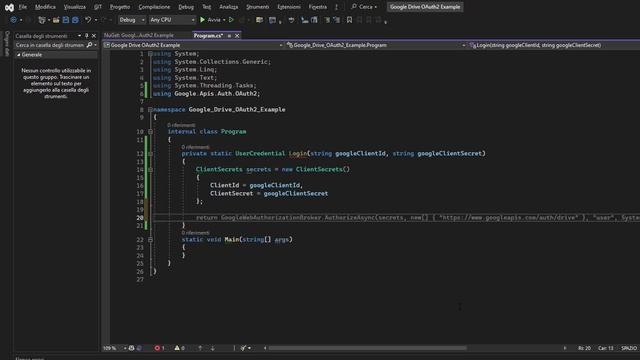
Task: Click the save all toolbar icon
Action: click(75, 20)
